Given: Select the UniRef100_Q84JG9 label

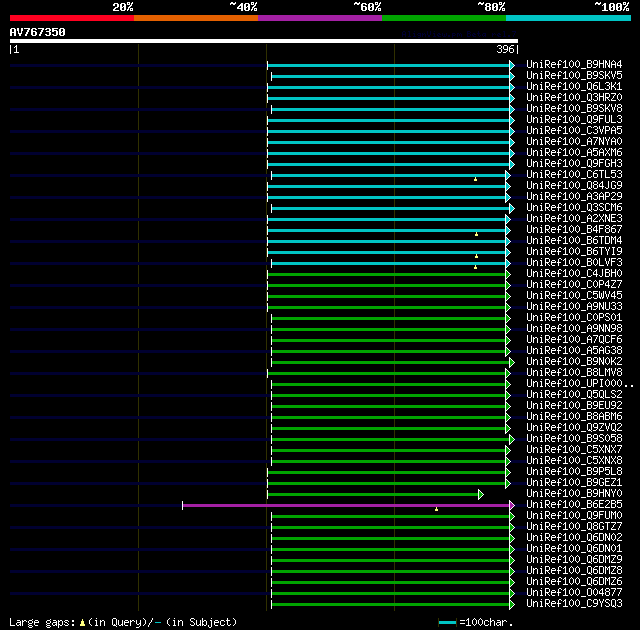Looking at the screenshot, I should [574, 186].
